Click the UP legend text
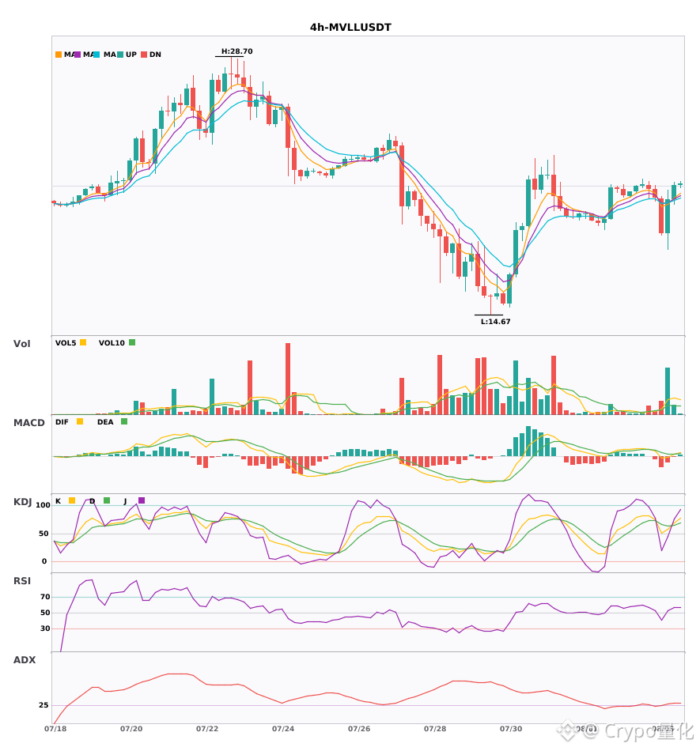Screen dimensions: 700x751 (131, 55)
